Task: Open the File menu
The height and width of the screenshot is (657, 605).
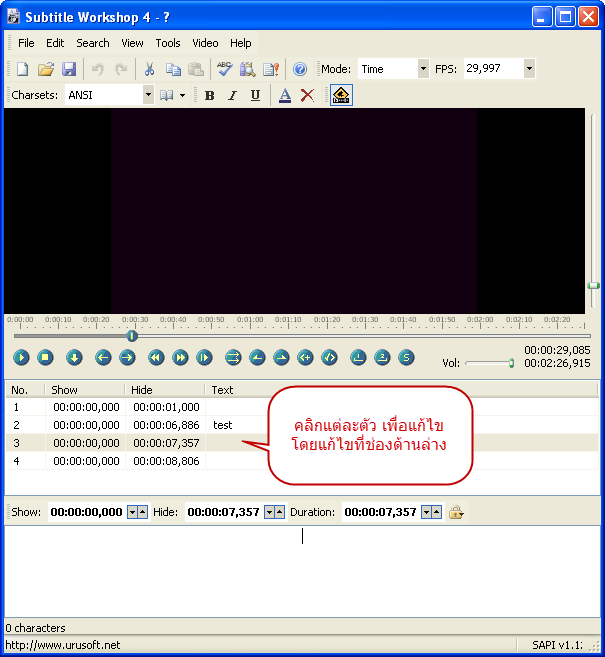Action: click(x=26, y=43)
